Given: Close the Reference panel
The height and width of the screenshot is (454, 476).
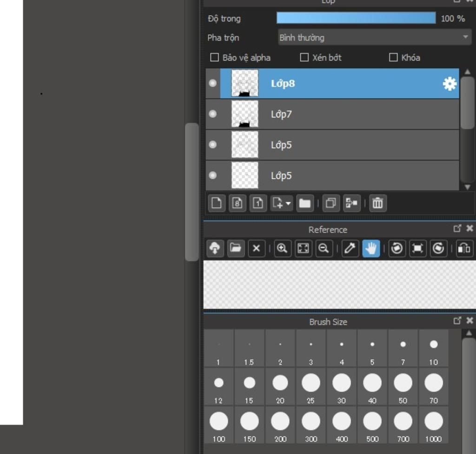Looking at the screenshot, I should tap(469, 228).
